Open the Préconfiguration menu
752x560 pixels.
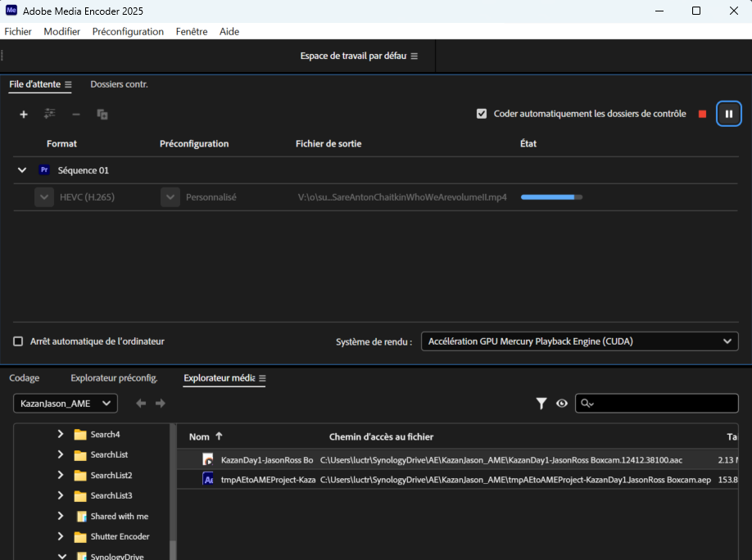point(128,32)
